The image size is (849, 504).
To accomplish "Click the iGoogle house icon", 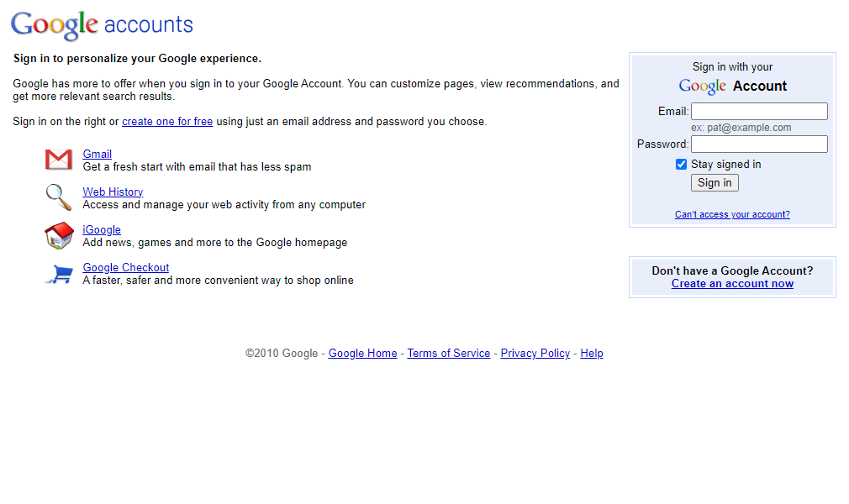I will click(x=59, y=235).
